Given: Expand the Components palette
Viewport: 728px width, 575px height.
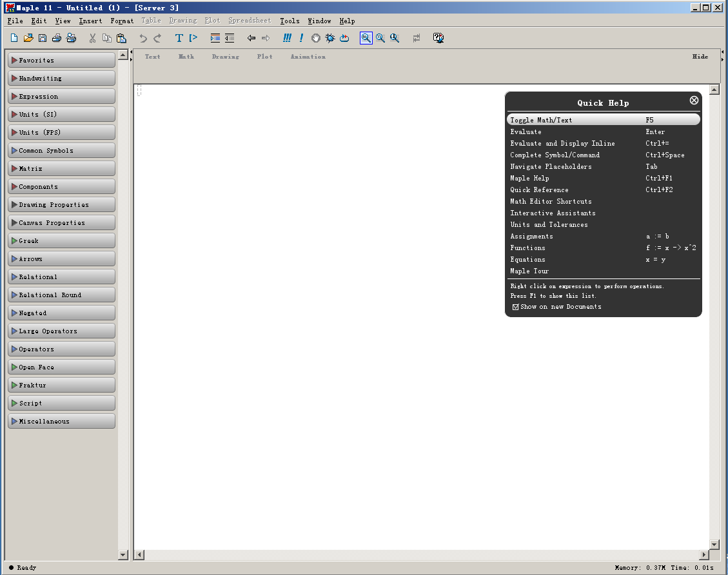Looking at the screenshot, I should [61, 187].
